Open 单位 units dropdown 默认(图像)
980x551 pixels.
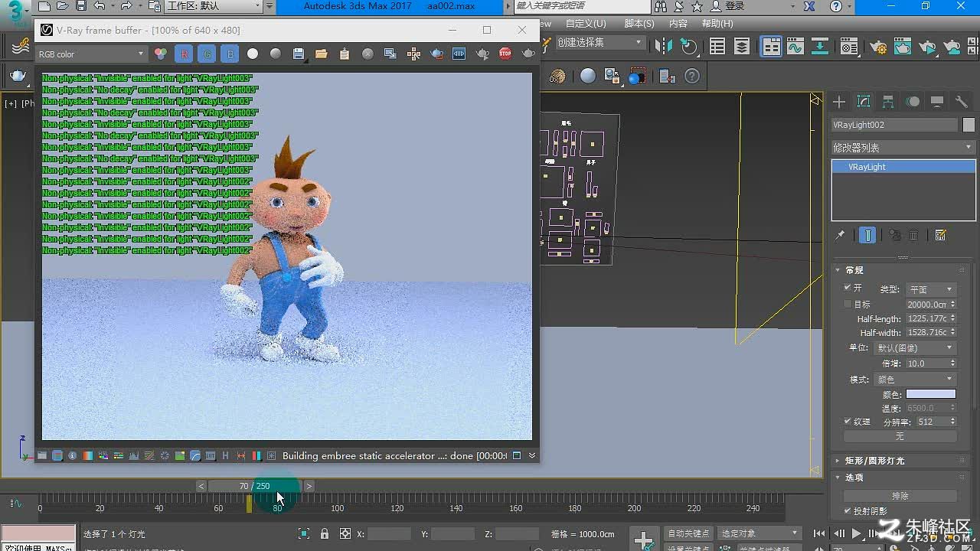(x=915, y=348)
